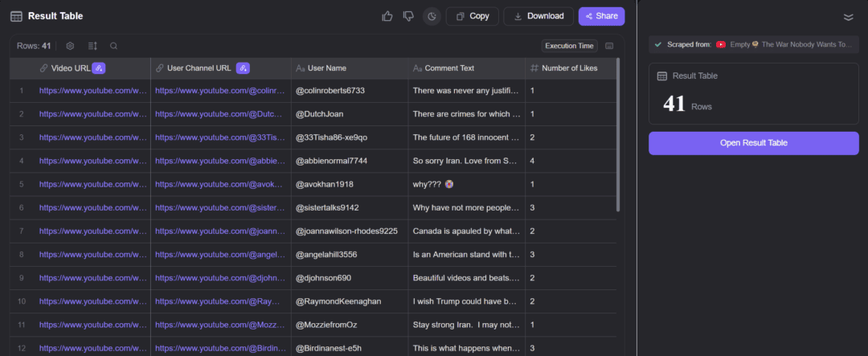The height and width of the screenshot is (356, 868).
Task: Share the result table
Action: (602, 16)
